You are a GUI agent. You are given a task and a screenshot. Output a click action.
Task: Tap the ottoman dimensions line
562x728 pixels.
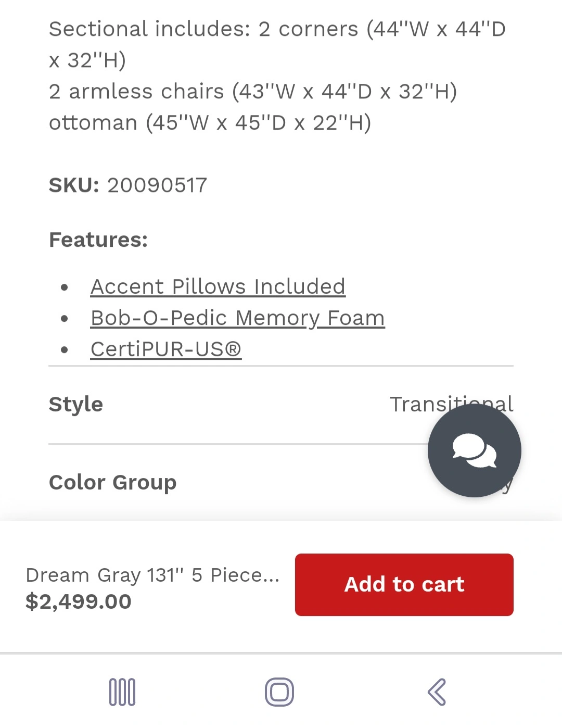[210, 123]
